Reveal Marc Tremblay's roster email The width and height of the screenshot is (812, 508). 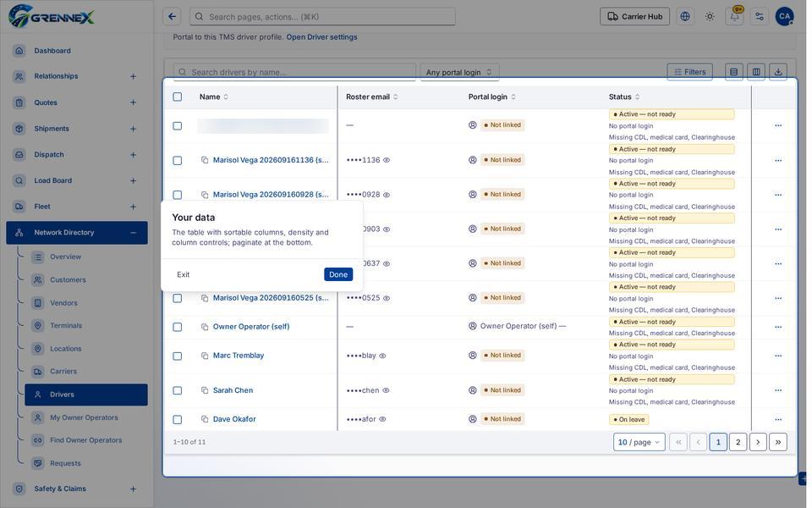coord(382,356)
